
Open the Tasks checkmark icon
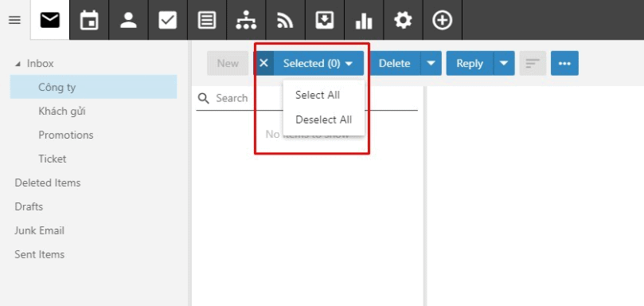(168, 20)
